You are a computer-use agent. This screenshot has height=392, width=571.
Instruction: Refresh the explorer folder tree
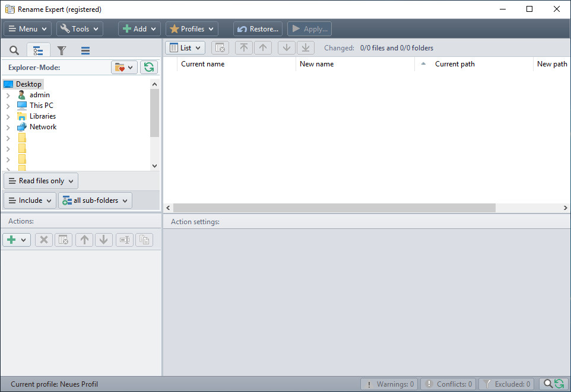click(x=149, y=68)
